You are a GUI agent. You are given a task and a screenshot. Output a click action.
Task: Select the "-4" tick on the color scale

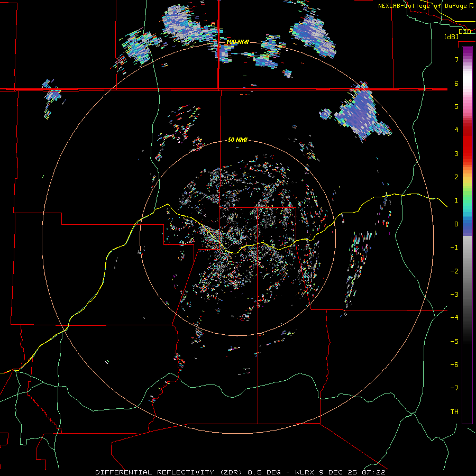pyautogui.click(x=454, y=318)
